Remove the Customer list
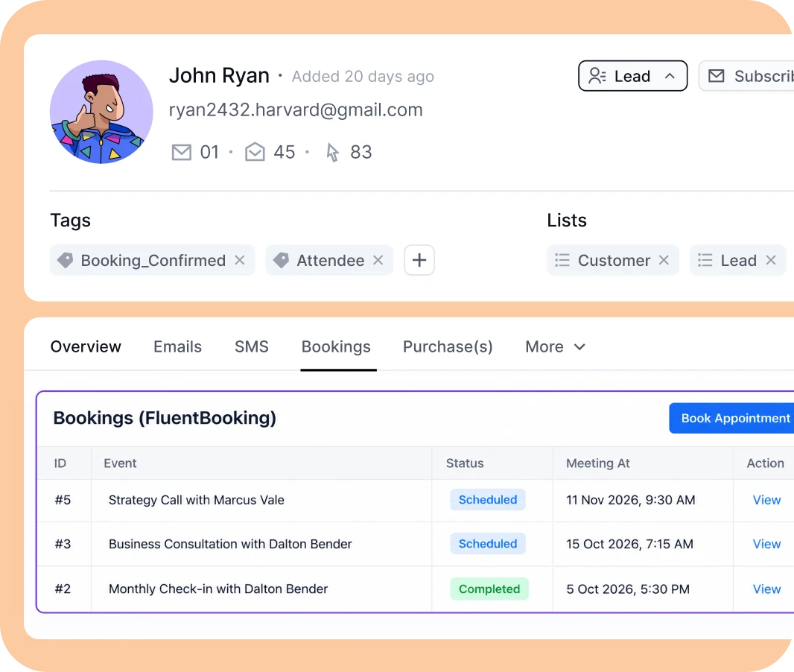The height and width of the screenshot is (672, 794). [664, 260]
